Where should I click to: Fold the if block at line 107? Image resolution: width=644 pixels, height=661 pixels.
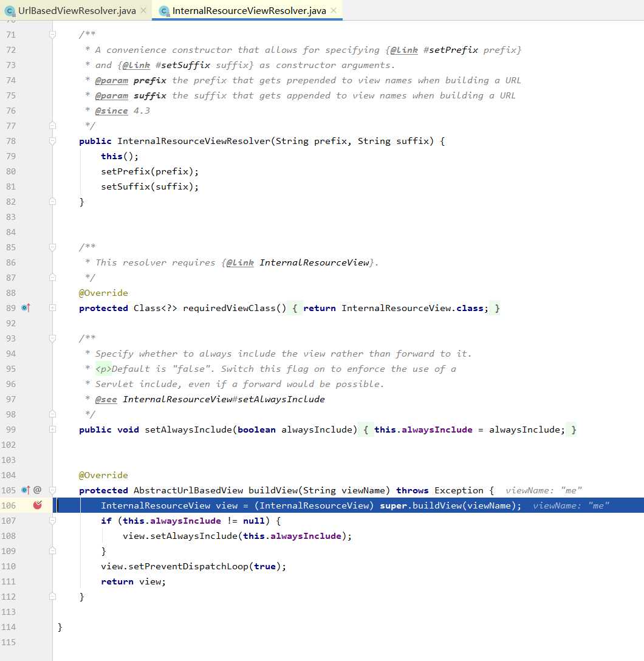[52, 521]
